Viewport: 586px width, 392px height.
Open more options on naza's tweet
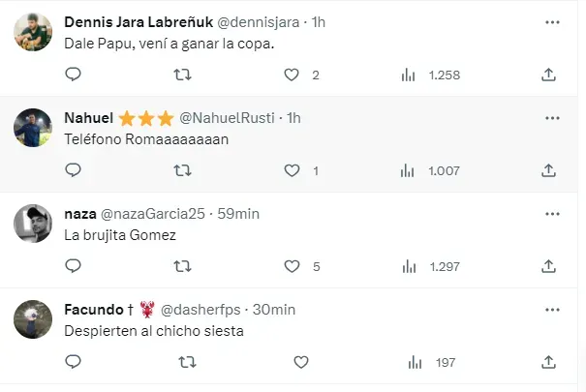[x=552, y=213]
